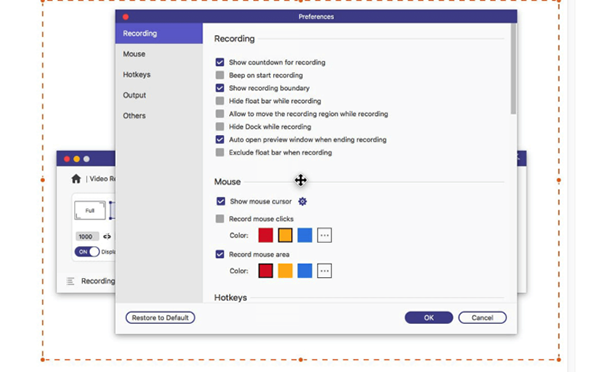Click the recording list icon beside Recording
Screen dimensions: 600x372
70,281
